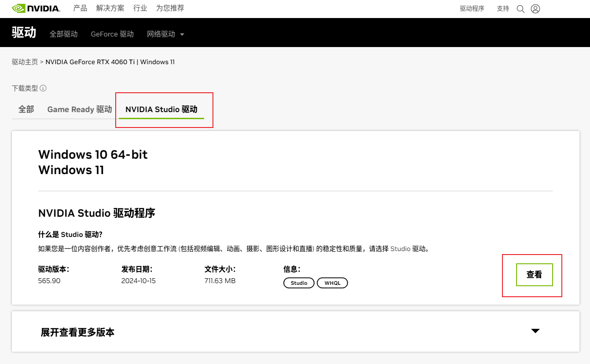Open the search magnifier icon
This screenshot has width=590, height=364.
(x=520, y=9)
